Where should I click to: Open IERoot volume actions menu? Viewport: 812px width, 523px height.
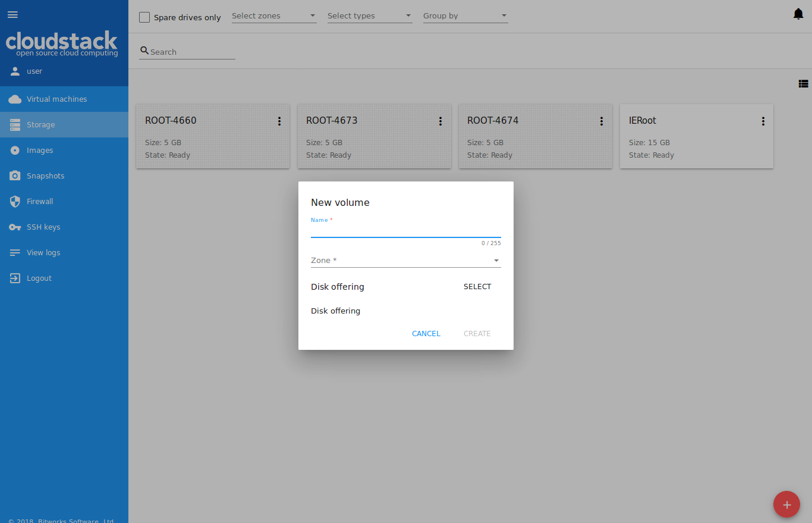click(x=763, y=121)
